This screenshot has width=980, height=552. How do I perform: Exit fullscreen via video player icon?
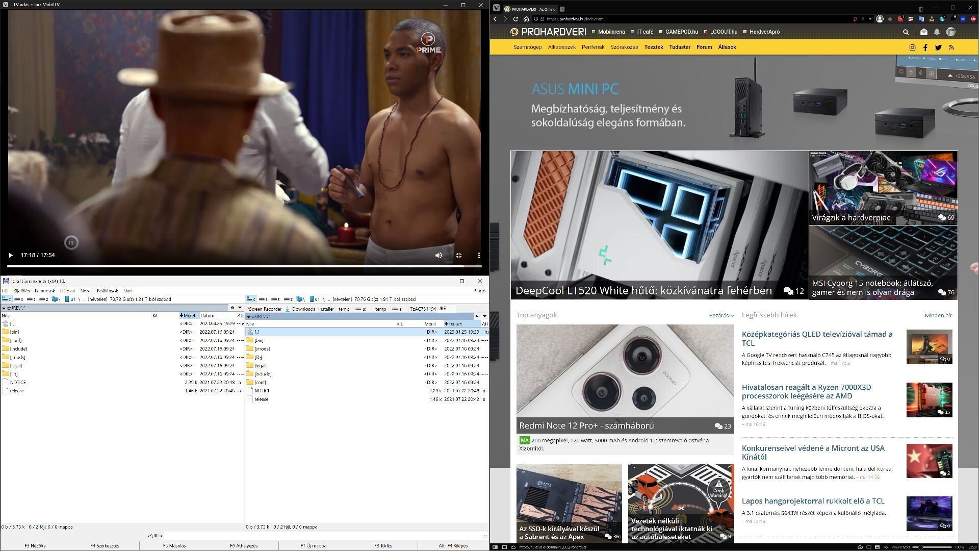coord(459,256)
